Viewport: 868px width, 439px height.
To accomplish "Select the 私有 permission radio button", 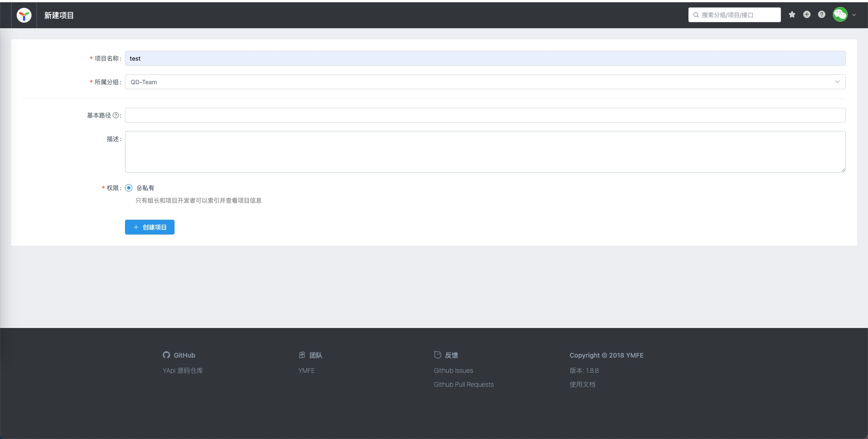I will (x=129, y=188).
